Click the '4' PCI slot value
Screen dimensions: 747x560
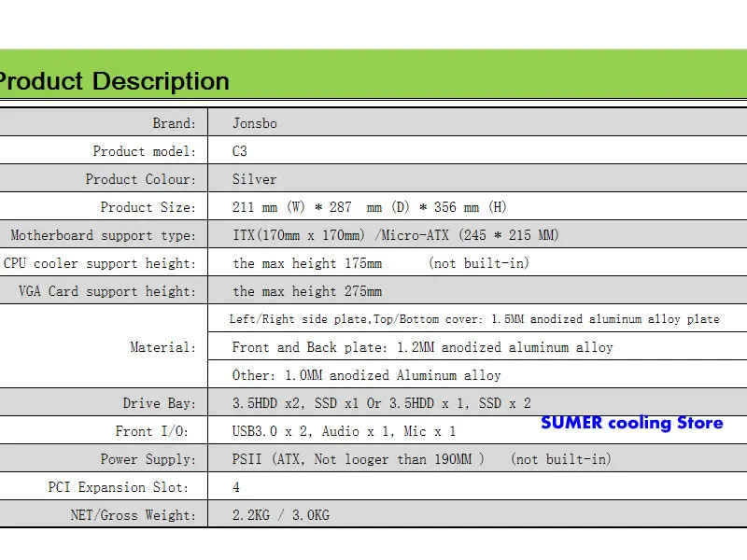point(236,487)
